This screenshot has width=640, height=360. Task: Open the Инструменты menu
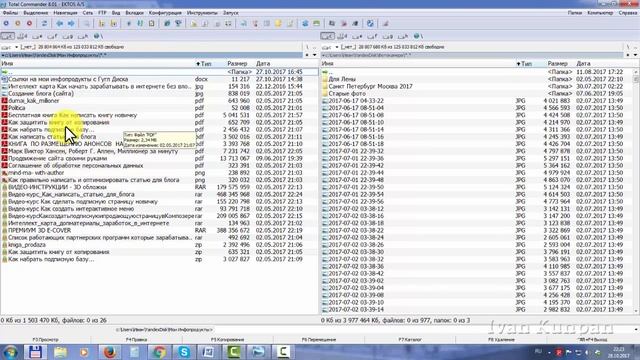click(x=202, y=13)
